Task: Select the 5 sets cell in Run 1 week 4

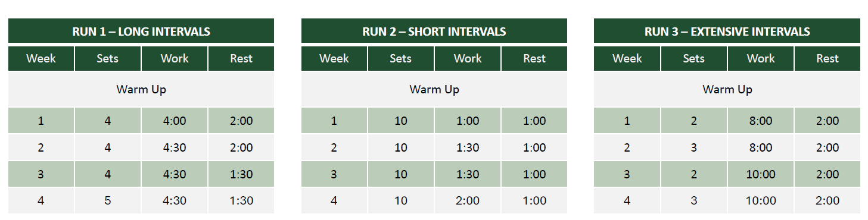Action: click(108, 201)
